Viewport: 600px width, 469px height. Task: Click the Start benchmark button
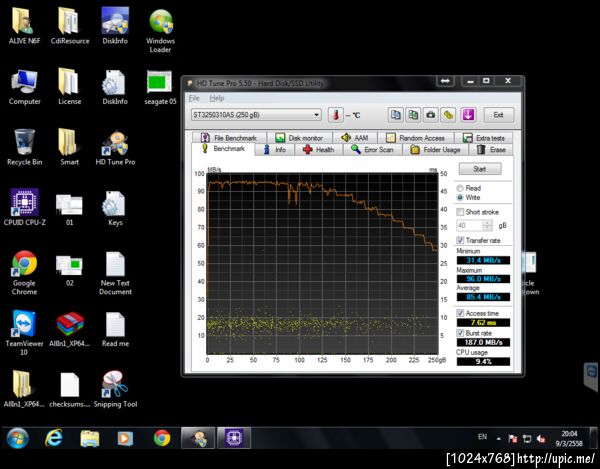coord(480,169)
